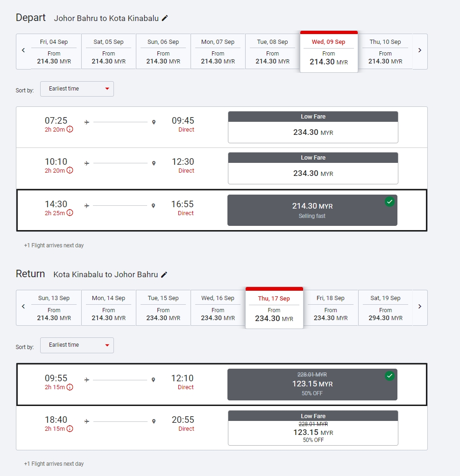Show duration info for 07:25 flight
460x476 pixels.
pos(70,129)
